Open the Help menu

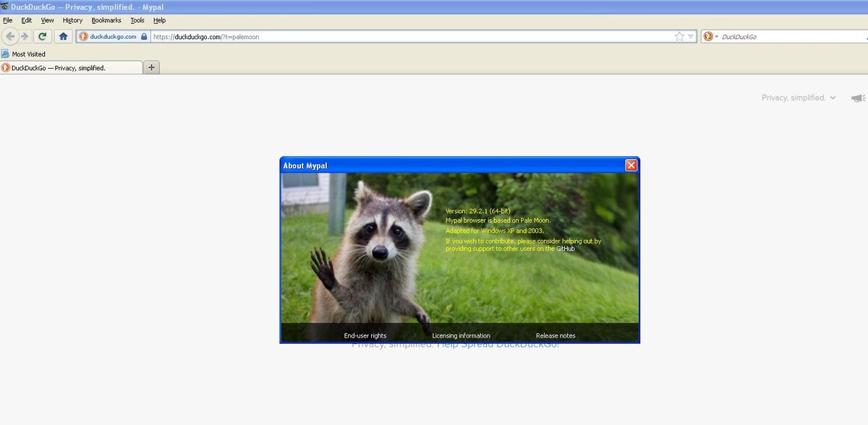159,20
